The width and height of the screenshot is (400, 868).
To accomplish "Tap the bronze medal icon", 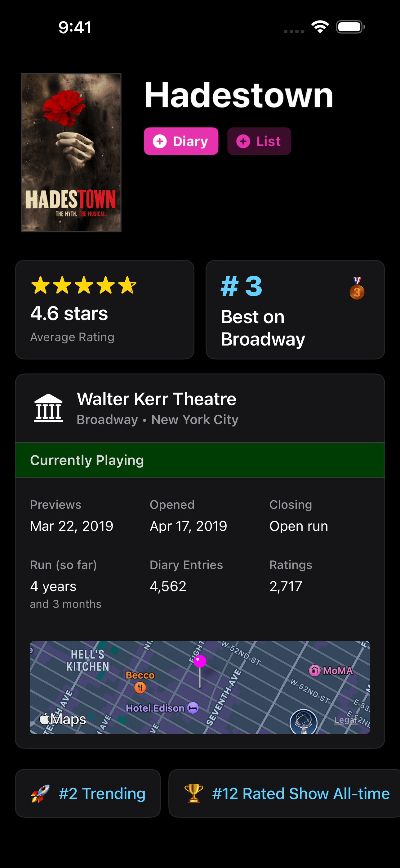I will 357,288.
